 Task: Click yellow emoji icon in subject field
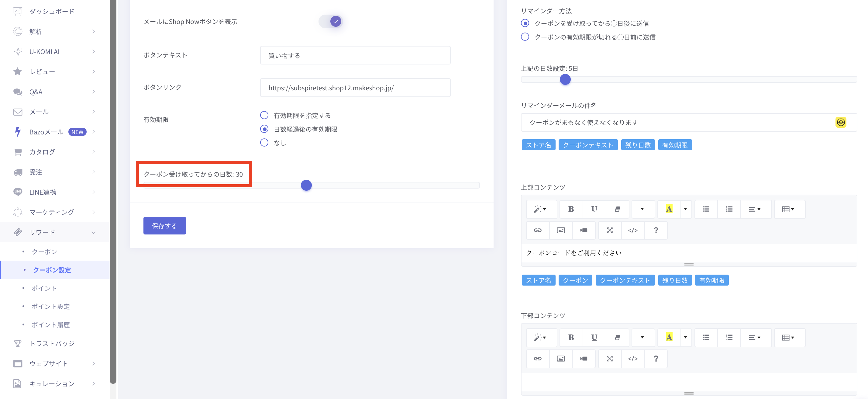[841, 122]
